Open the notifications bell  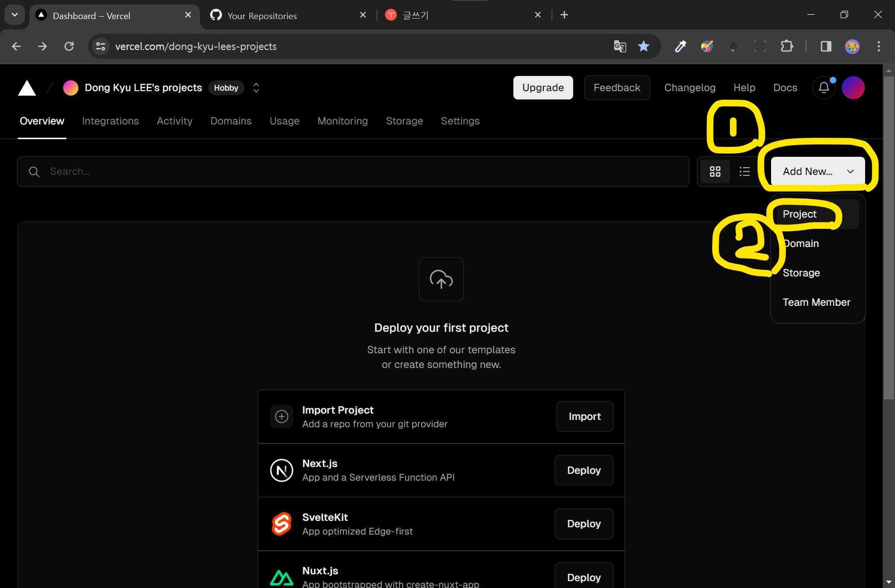(824, 88)
